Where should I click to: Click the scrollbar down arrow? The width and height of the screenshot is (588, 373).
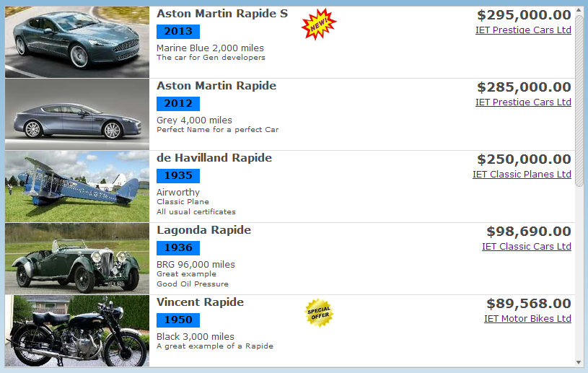click(x=579, y=361)
